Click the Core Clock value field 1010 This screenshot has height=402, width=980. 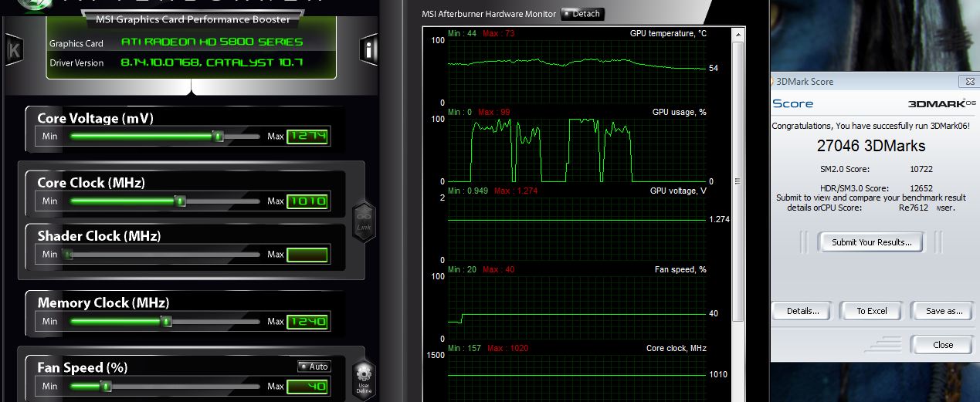(308, 201)
